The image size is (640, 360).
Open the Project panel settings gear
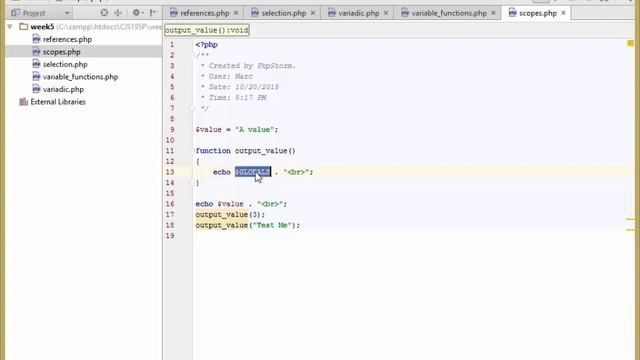coord(137,13)
